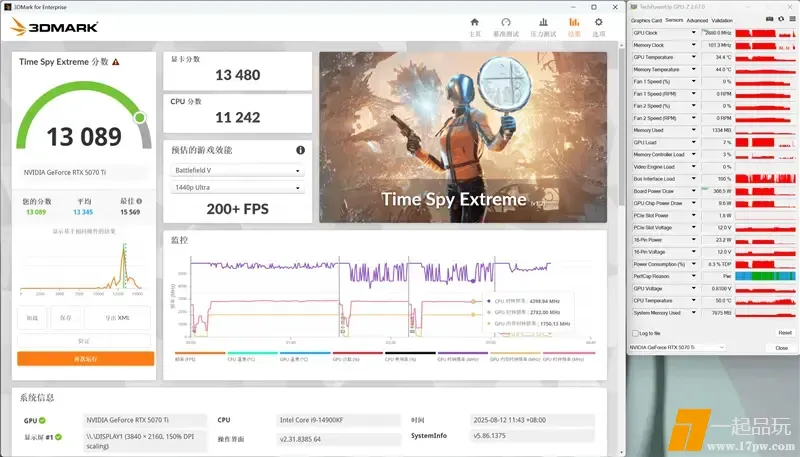Click the 验证 (validate) button
The image size is (800, 457).
[x=84, y=341]
